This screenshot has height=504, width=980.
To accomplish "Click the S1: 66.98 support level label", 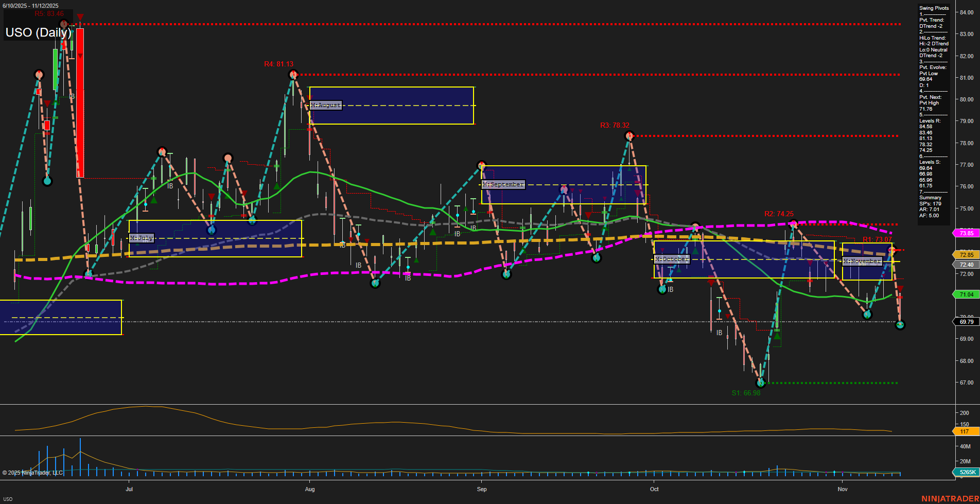I will click(746, 393).
